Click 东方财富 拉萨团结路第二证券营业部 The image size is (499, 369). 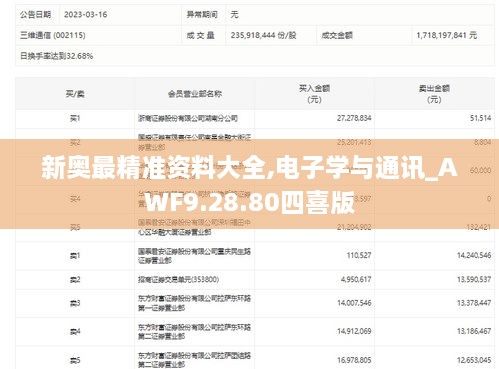point(195,360)
